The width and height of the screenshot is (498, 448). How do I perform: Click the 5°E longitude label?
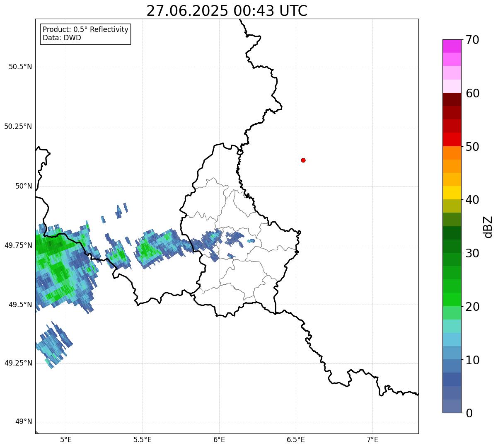[x=66, y=440]
